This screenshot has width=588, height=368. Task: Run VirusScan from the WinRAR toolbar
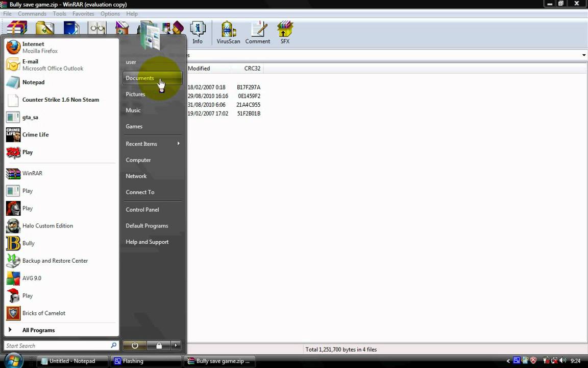tap(228, 33)
